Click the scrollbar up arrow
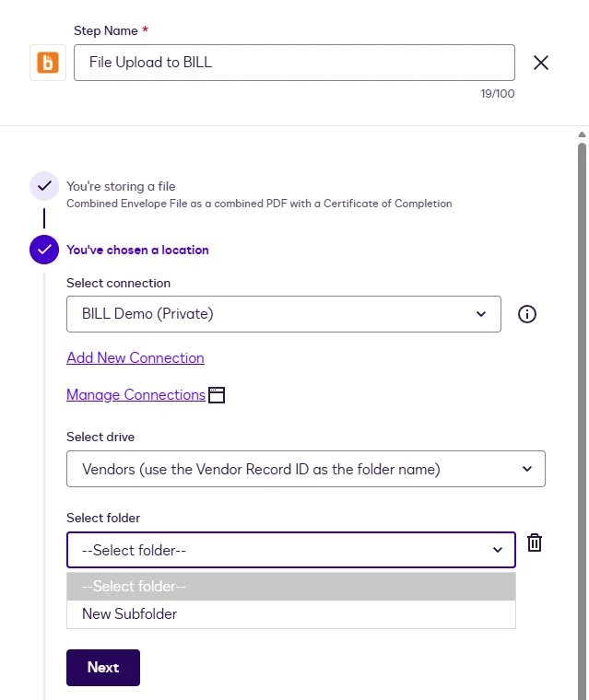 click(x=582, y=134)
